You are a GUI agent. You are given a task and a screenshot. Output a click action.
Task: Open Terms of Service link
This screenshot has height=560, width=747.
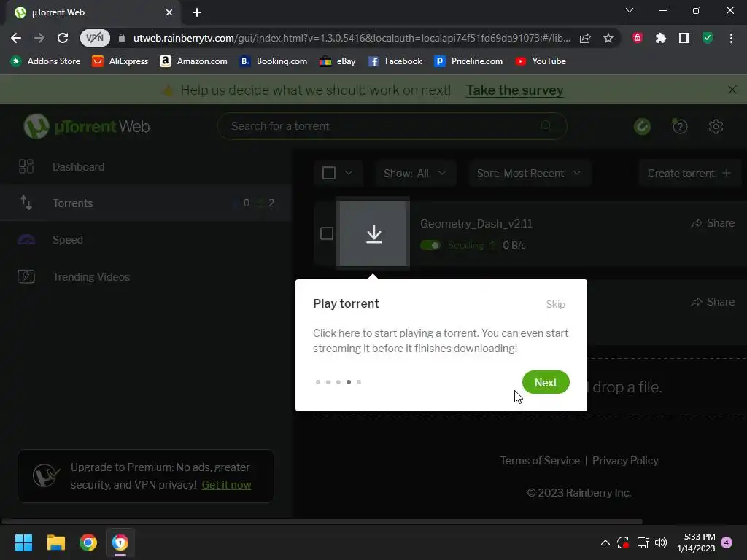(540, 461)
